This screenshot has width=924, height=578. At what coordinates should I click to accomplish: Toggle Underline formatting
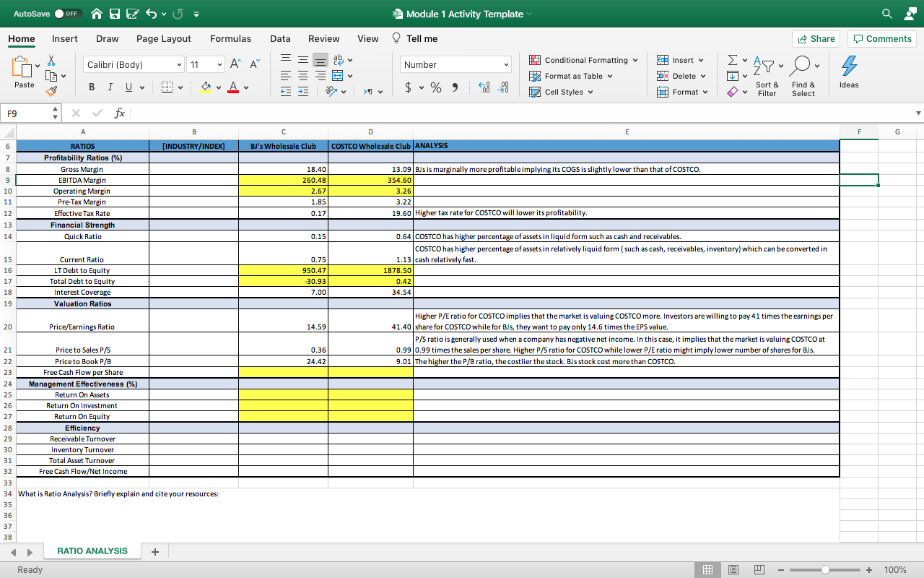pos(128,87)
